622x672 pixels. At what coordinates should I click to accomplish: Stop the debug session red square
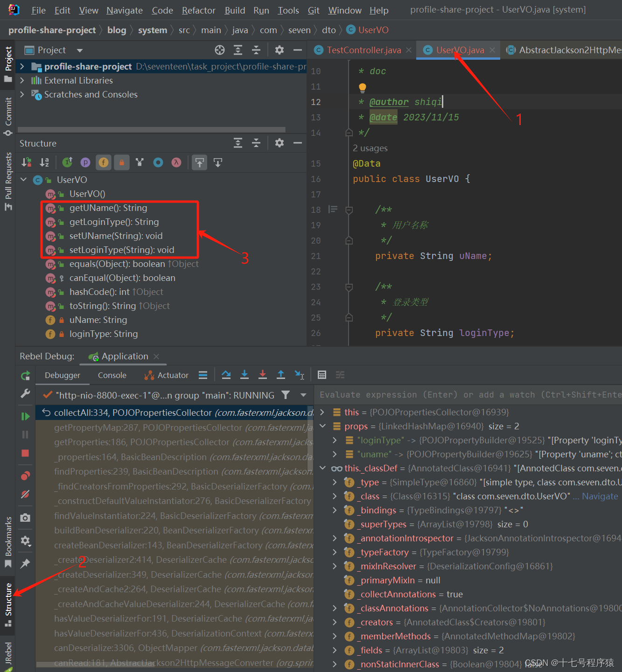pos(26,453)
